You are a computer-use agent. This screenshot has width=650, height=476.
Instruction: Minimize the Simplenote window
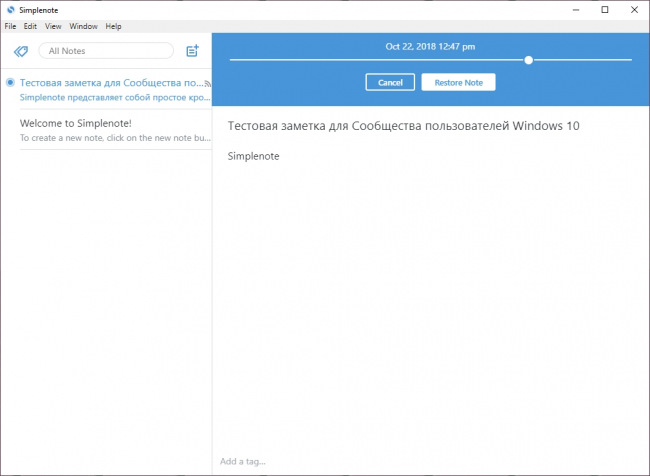point(576,10)
